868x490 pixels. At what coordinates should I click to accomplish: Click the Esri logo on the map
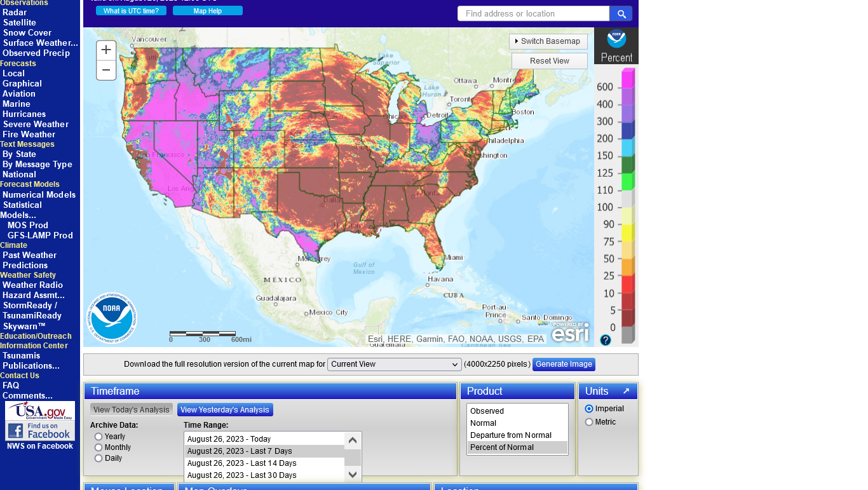(570, 332)
